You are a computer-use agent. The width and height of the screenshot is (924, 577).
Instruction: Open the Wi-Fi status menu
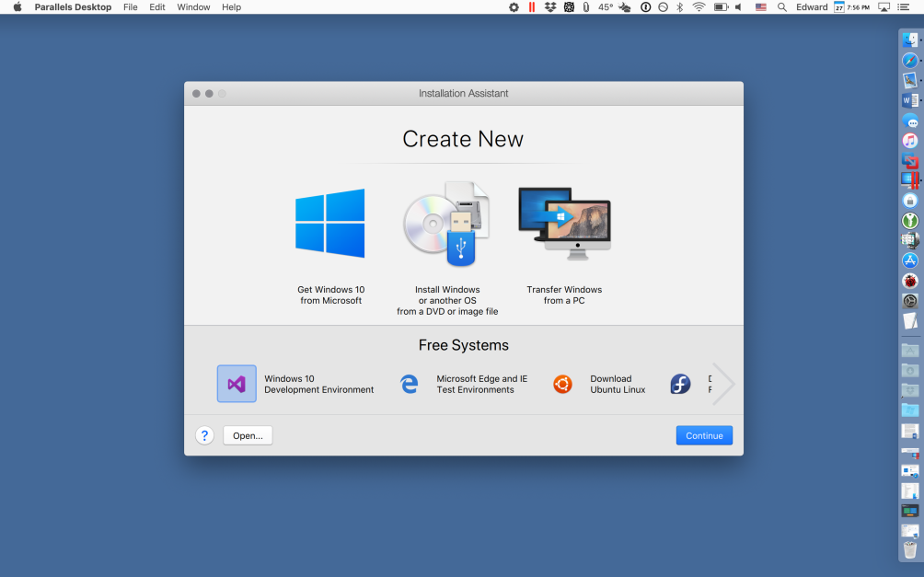point(699,7)
